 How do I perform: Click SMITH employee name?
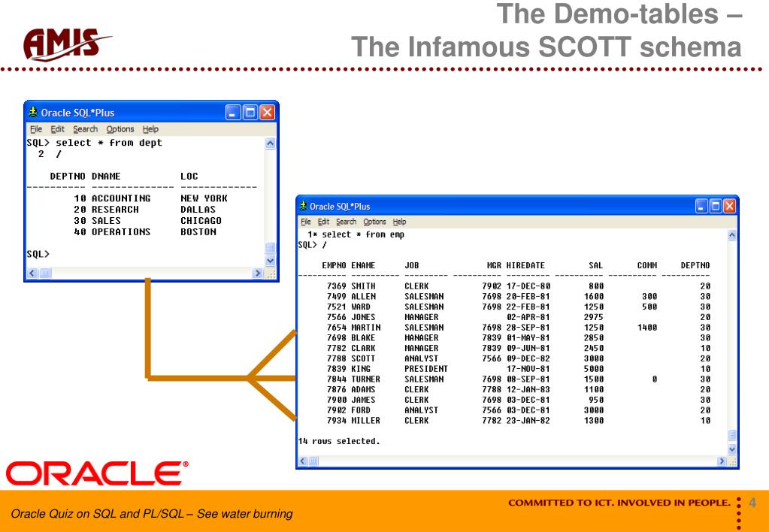[363, 286]
